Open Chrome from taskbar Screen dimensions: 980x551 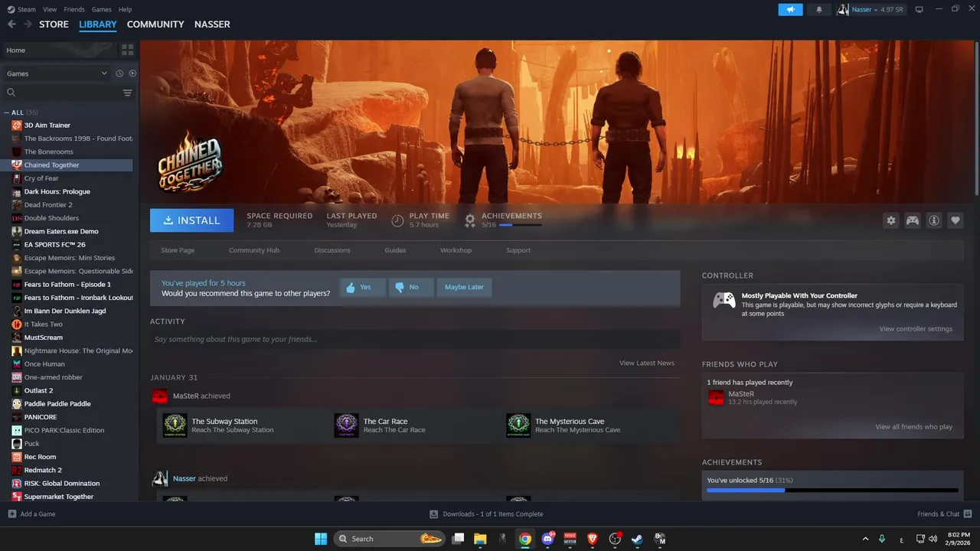click(x=524, y=539)
